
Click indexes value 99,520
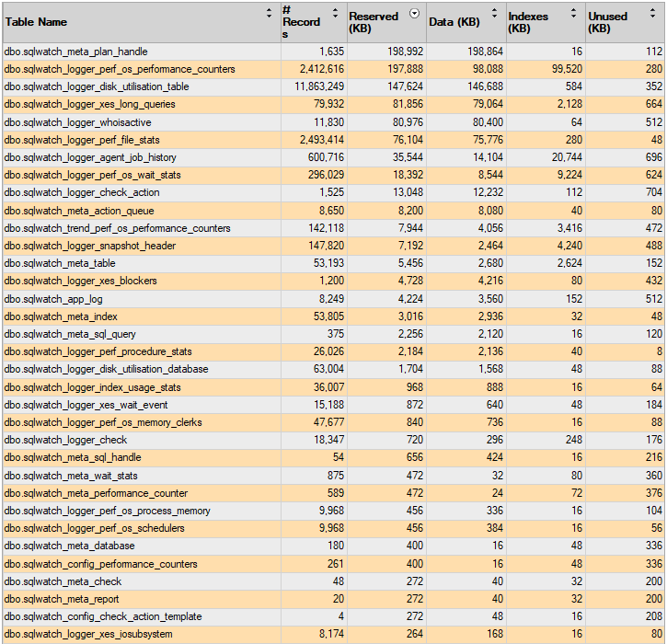567,69
